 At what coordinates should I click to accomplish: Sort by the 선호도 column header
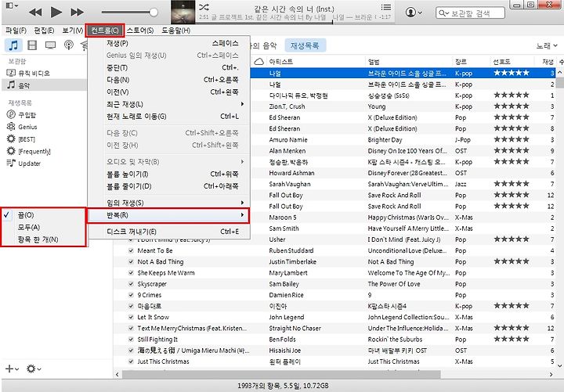(x=512, y=62)
